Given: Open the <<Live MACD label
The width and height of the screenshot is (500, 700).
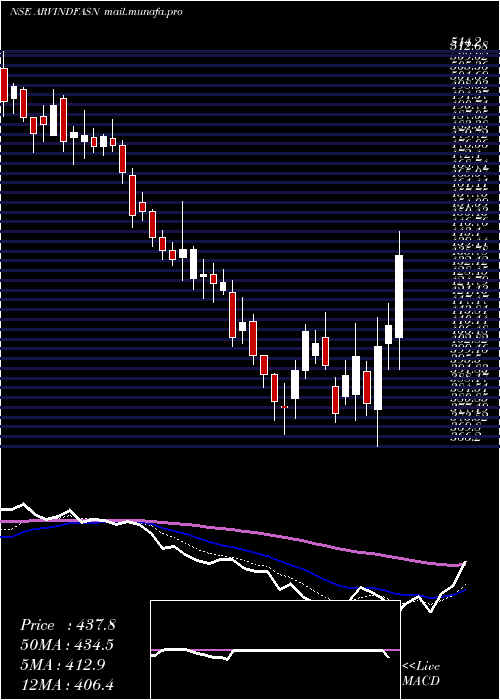Looking at the screenshot, I should [421, 673].
